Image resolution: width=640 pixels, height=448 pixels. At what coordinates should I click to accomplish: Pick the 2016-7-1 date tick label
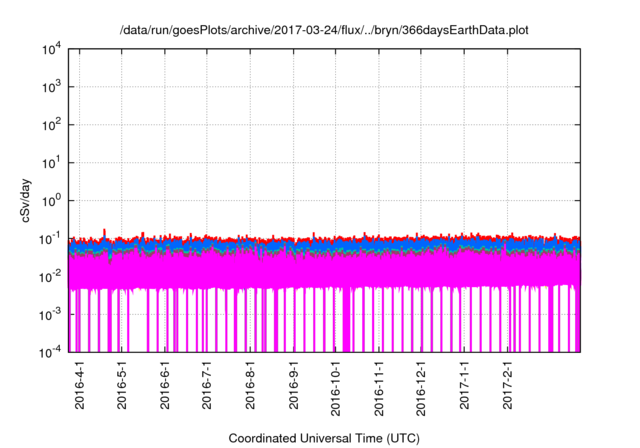point(207,384)
